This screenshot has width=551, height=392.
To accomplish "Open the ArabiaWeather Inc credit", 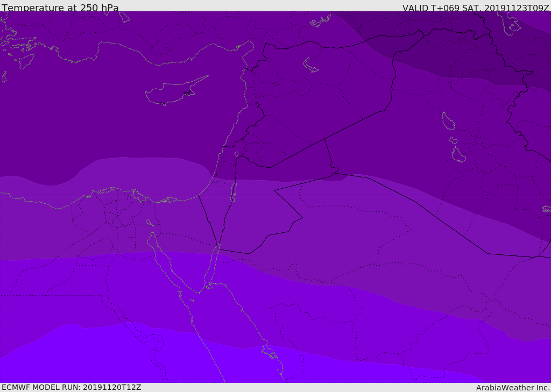I will [x=513, y=388].
